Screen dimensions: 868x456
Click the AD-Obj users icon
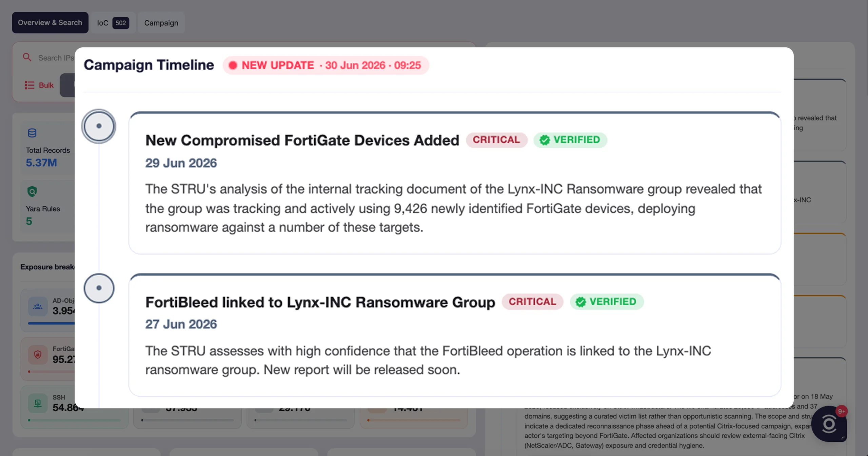[38, 307]
